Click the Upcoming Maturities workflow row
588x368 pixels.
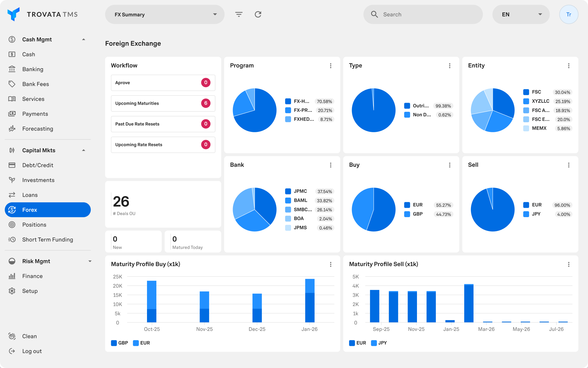pyautogui.click(x=163, y=103)
